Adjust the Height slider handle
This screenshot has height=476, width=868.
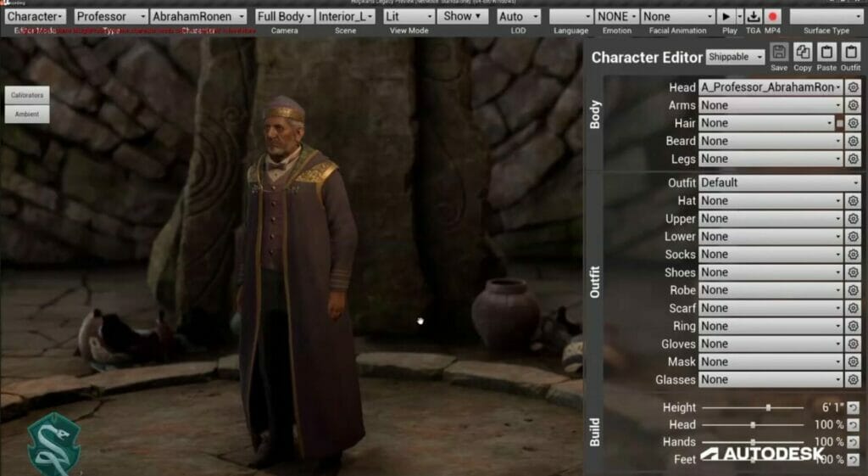(x=768, y=408)
